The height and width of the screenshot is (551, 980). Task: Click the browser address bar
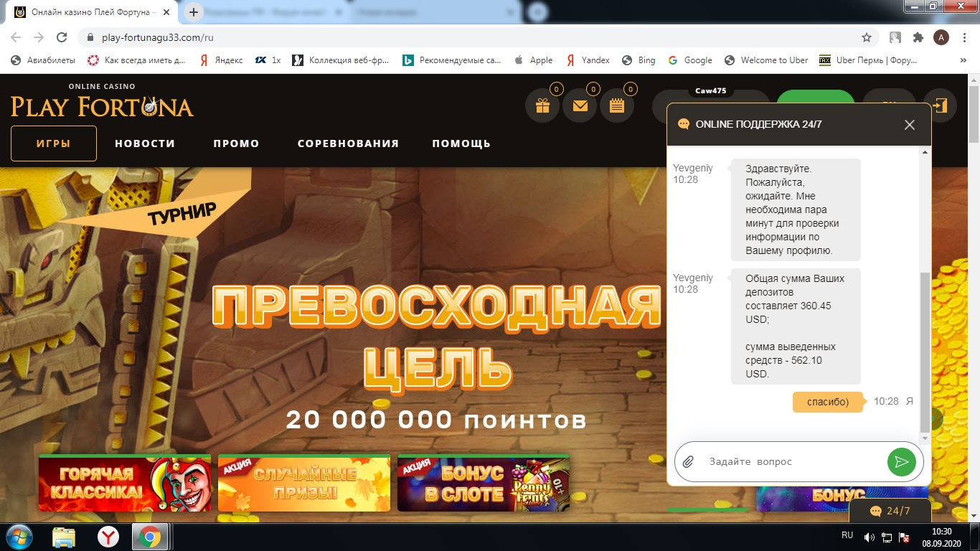coord(473,37)
